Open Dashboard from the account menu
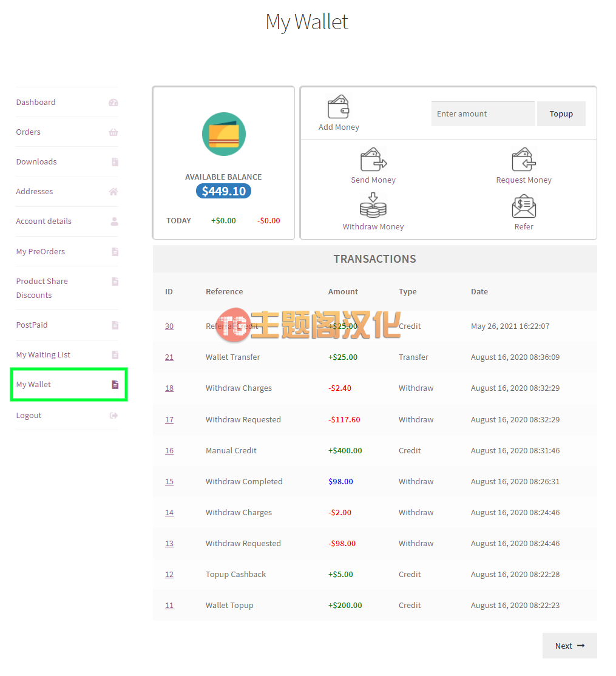 (36, 102)
